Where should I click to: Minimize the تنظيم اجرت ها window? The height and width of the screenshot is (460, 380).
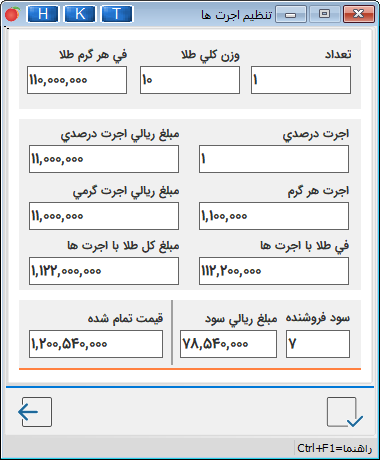[291, 14]
